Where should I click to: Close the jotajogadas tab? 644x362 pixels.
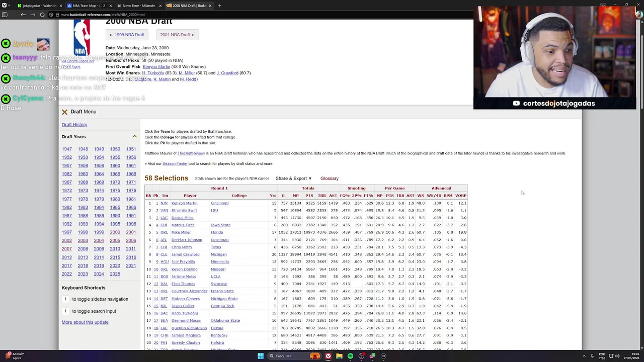62,6
